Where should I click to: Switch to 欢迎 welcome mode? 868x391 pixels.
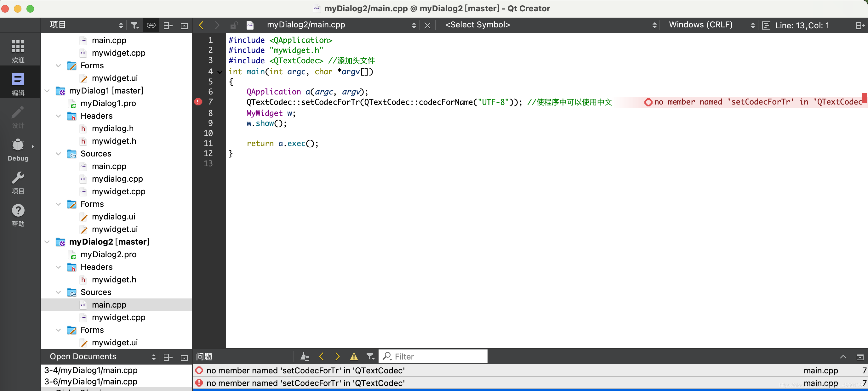[18, 50]
